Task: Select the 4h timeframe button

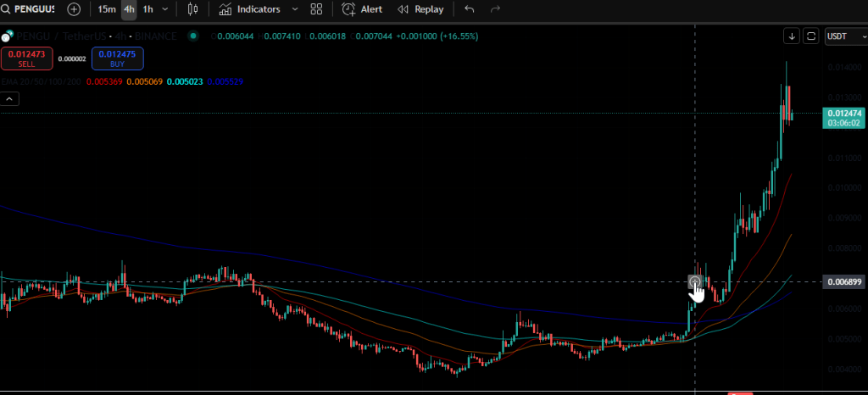Action: [129, 9]
